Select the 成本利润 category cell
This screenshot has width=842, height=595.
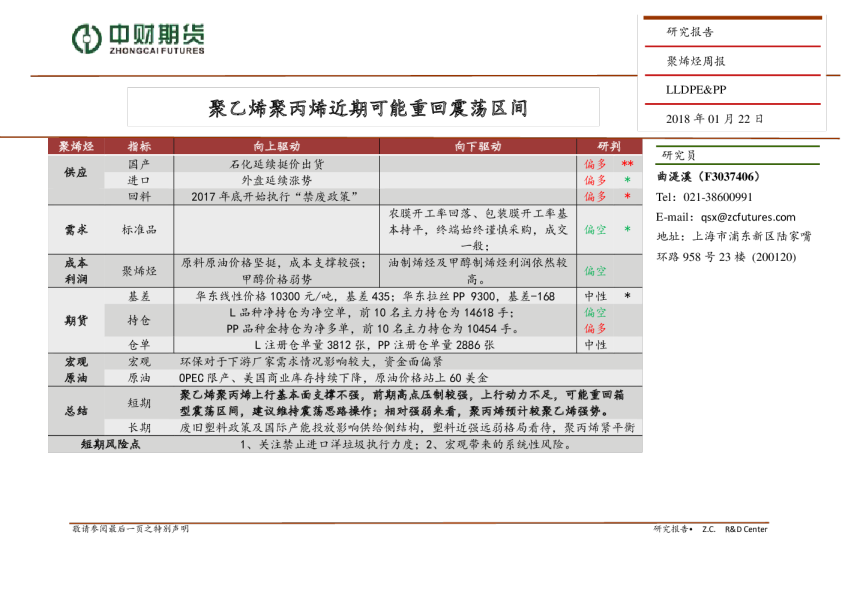[76, 270]
